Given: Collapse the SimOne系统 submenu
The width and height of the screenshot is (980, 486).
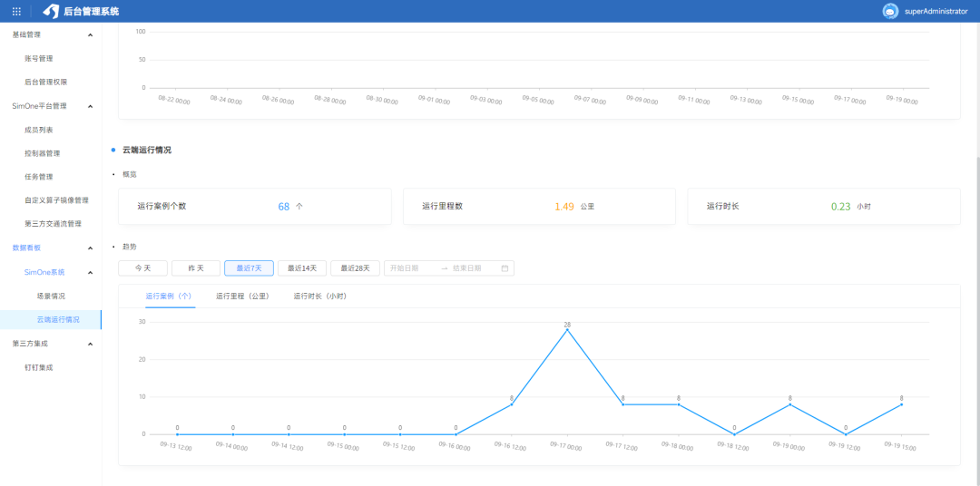Looking at the screenshot, I should coord(90,272).
